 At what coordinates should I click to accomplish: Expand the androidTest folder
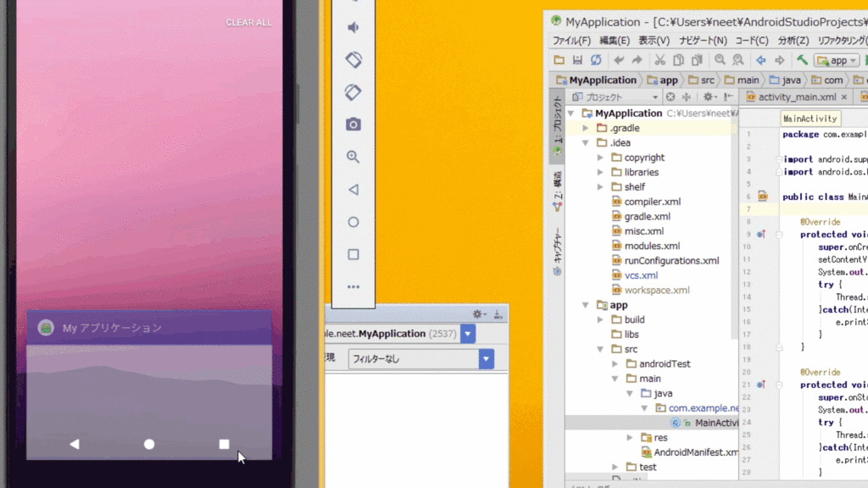coord(615,364)
